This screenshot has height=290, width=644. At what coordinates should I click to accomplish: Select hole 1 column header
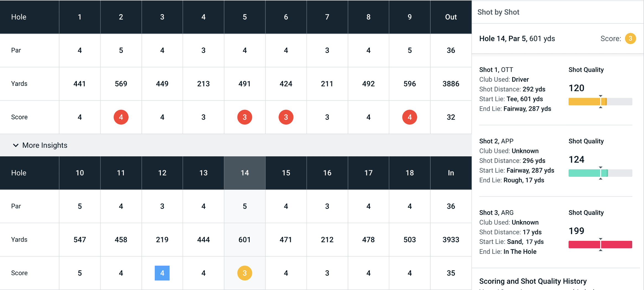(80, 17)
